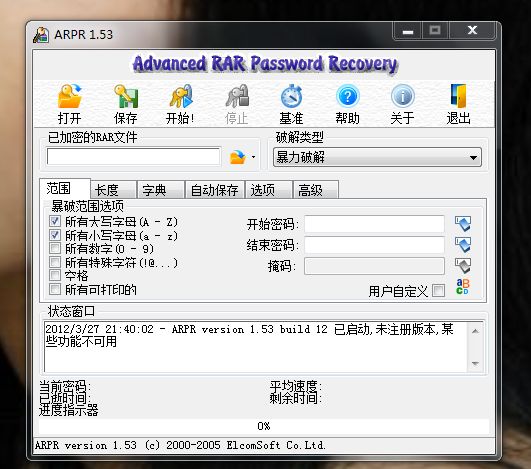Image resolution: width=531 pixels, height=469 pixels.
Task: Click the folder browse icon for RAR file
Action: click(x=238, y=157)
